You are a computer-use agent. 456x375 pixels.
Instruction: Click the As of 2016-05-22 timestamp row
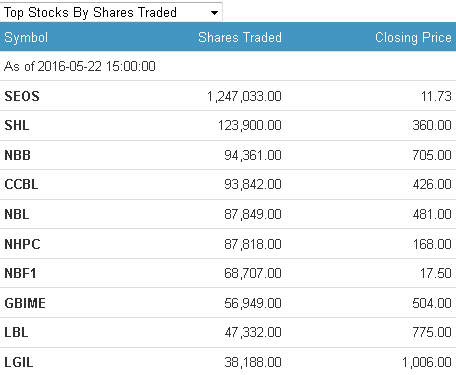[x=228, y=66]
